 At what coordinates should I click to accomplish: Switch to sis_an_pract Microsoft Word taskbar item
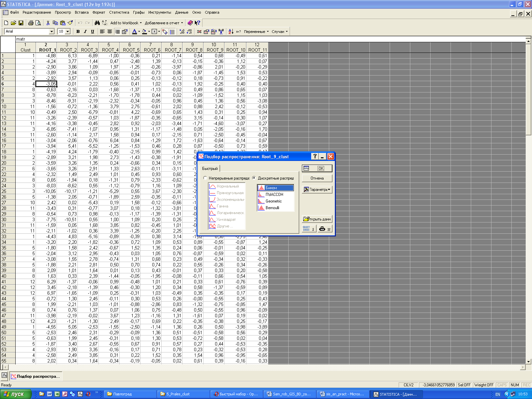coord(342,394)
